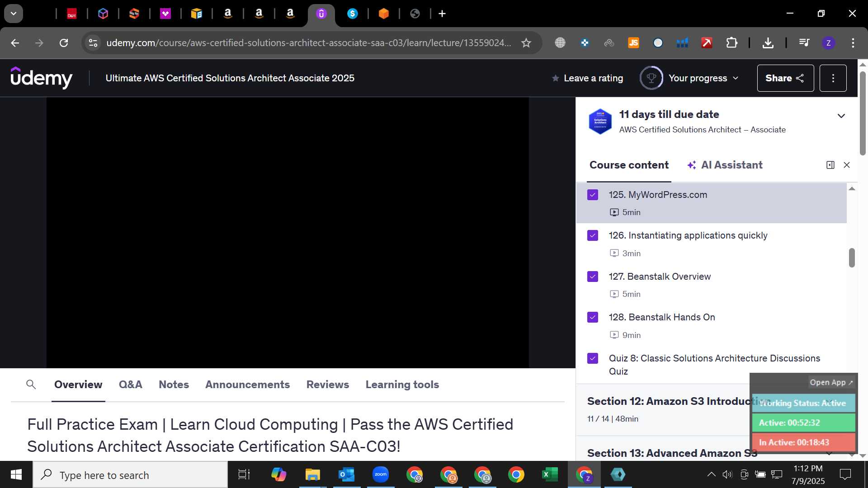Open Outlook from the taskbar

point(347,474)
